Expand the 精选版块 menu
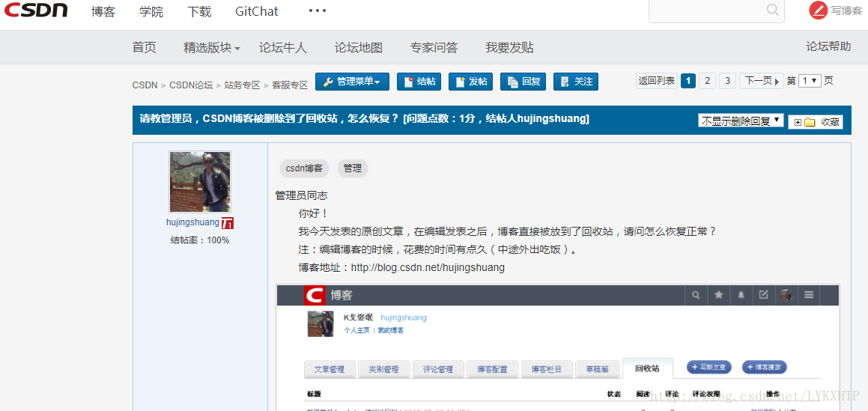The height and width of the screenshot is (411, 868). pyautogui.click(x=211, y=48)
